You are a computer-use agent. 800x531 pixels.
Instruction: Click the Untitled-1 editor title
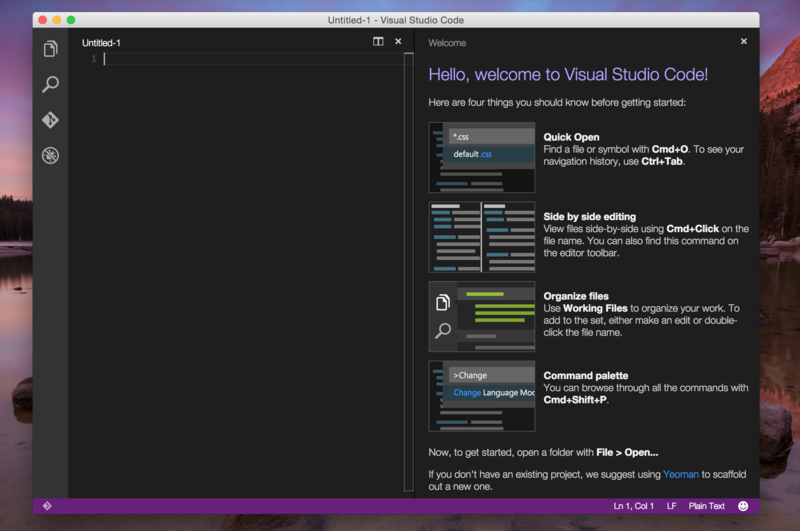point(101,43)
